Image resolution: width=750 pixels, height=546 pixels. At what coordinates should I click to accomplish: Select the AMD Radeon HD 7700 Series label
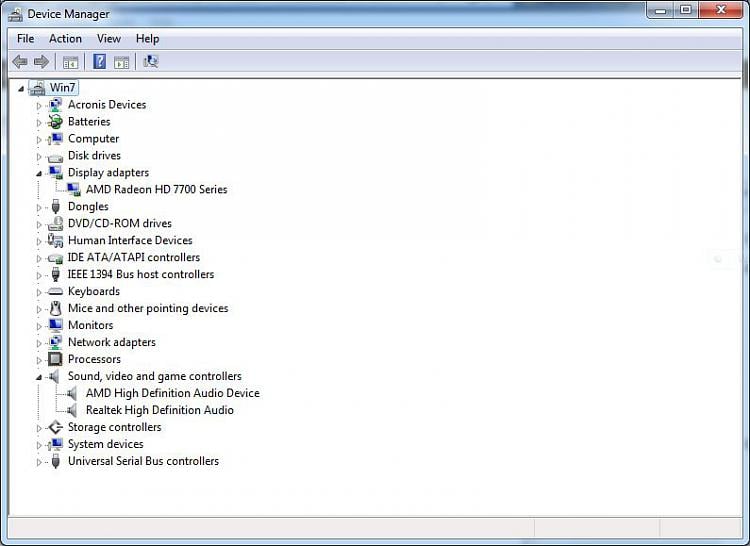(x=156, y=189)
